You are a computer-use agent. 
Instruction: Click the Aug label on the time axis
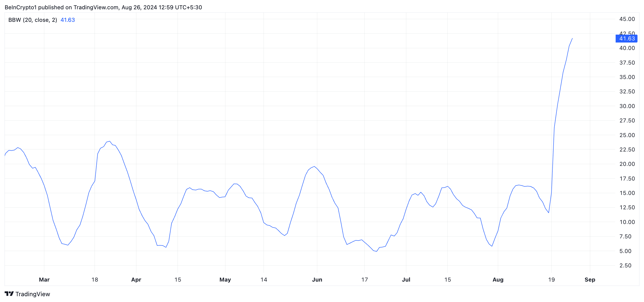pyautogui.click(x=498, y=280)
